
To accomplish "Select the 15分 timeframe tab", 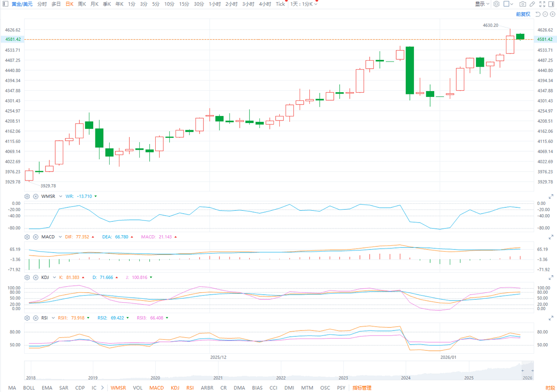I will 183,4.
